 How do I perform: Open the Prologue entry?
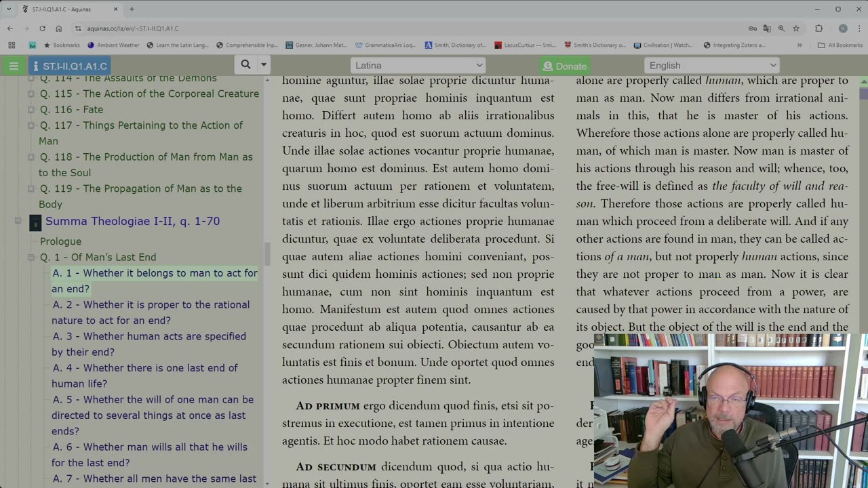coord(60,241)
